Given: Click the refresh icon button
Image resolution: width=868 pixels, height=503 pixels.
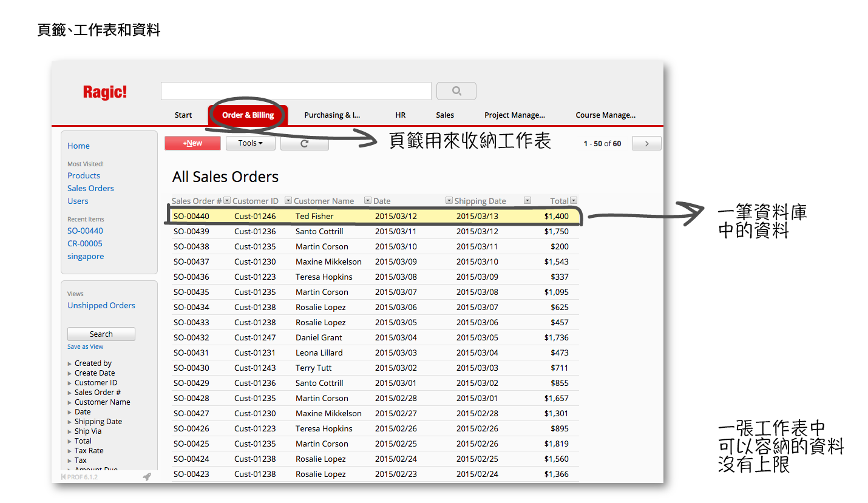Looking at the screenshot, I should pyautogui.click(x=305, y=143).
